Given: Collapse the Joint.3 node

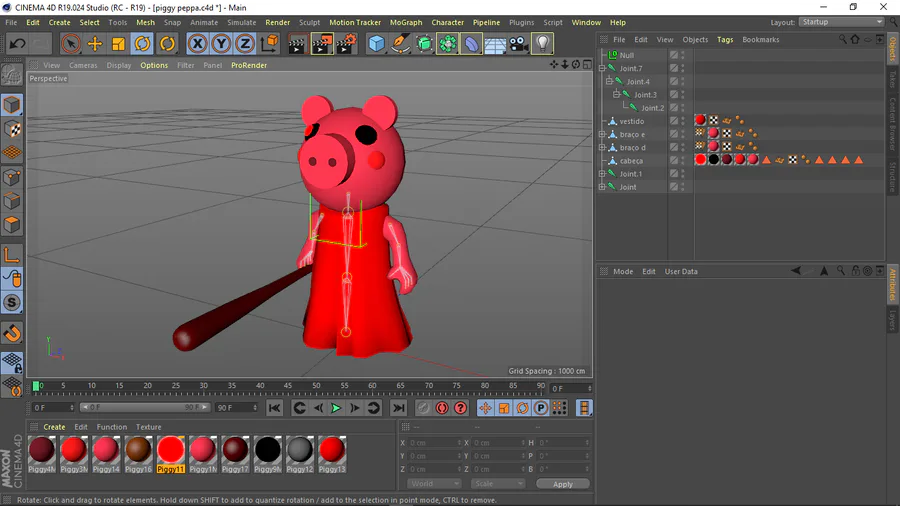Looking at the screenshot, I should pyautogui.click(x=617, y=95).
